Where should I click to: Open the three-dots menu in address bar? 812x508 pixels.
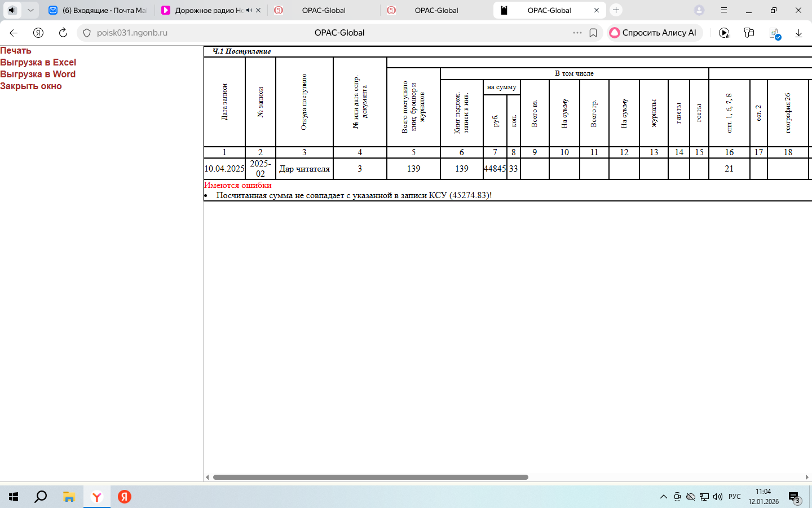[577, 33]
